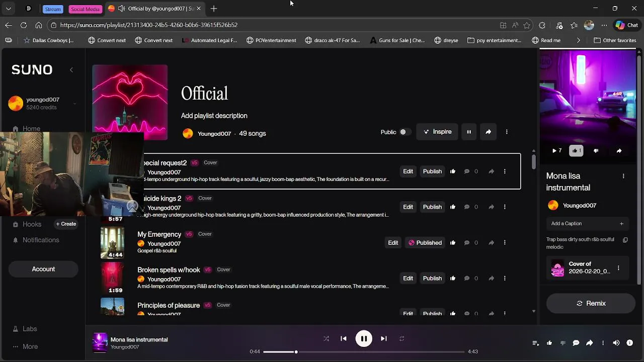Edit the Suicide kings 2 song
This screenshot has height=362, width=644.
point(408,207)
